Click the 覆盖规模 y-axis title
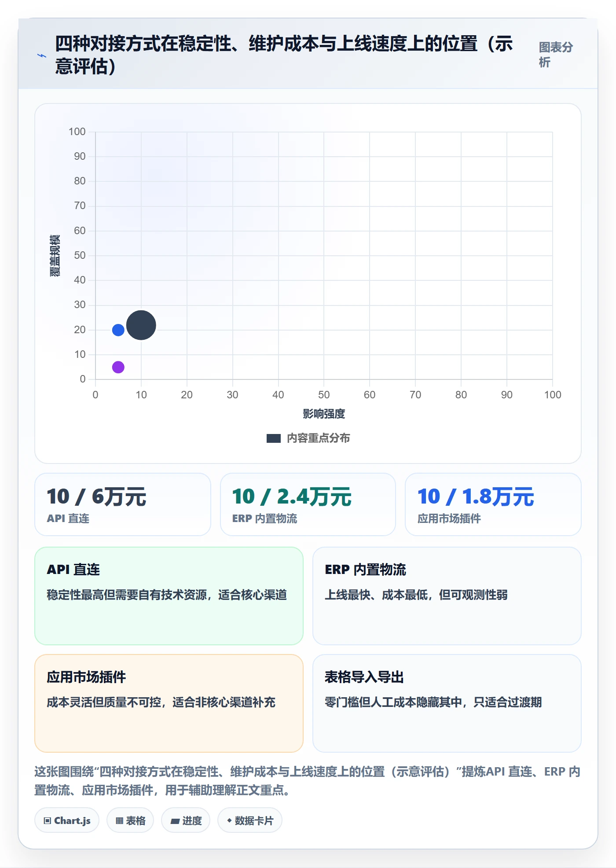Viewport: 616px width, 868px height. 55,255
